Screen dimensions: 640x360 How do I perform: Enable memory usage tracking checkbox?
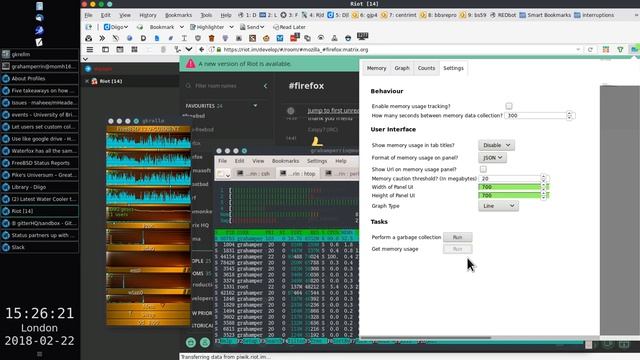click(509, 106)
